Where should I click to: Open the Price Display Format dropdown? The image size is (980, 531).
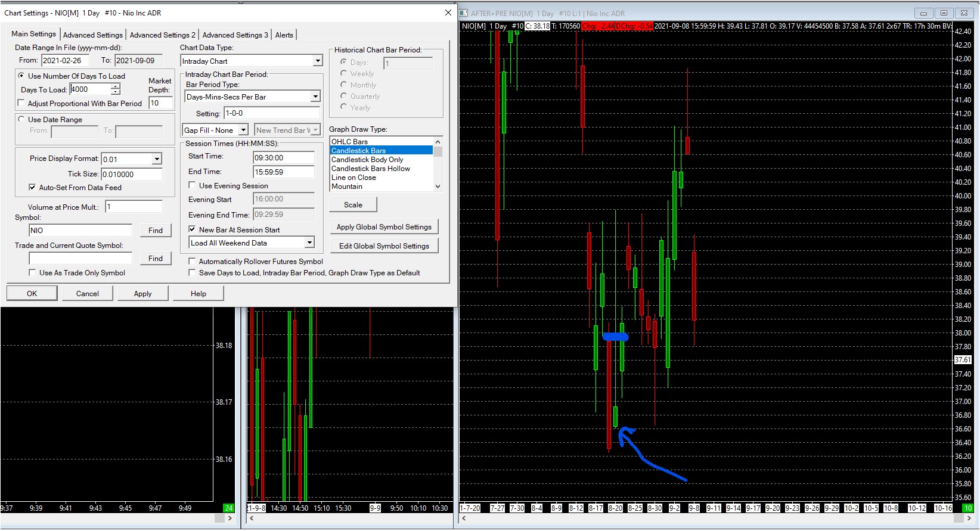pos(157,159)
